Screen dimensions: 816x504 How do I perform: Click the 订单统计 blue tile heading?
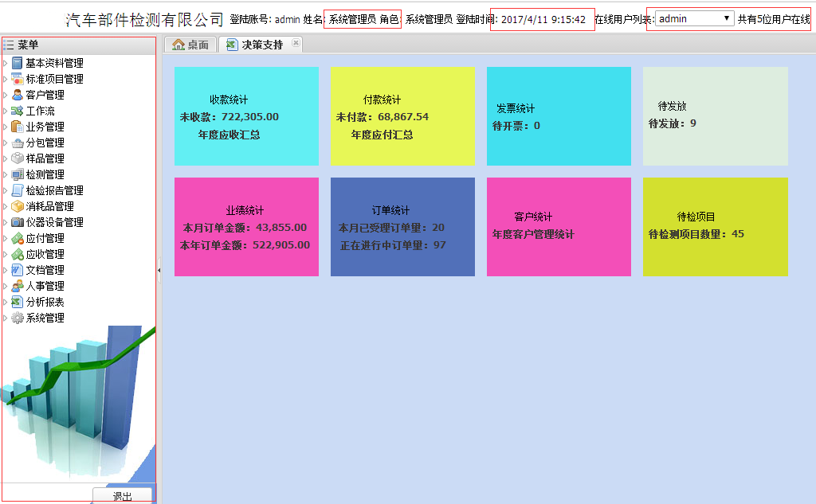point(390,210)
